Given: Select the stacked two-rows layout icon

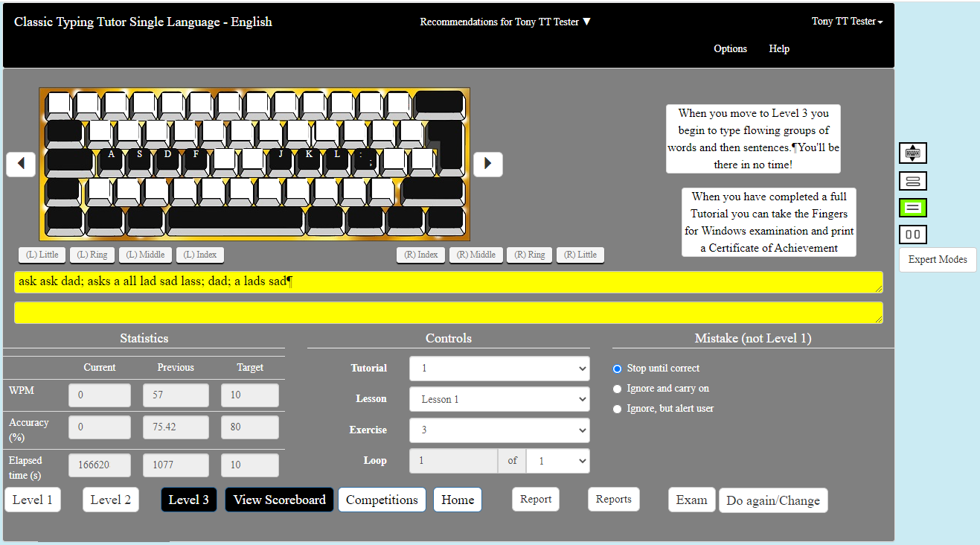Looking at the screenshot, I should [912, 181].
